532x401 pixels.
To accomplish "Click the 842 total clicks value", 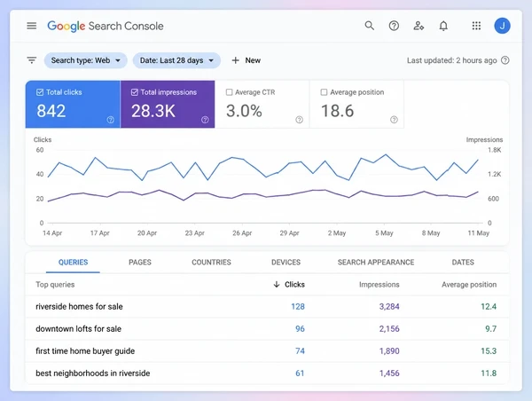I will tap(51, 111).
